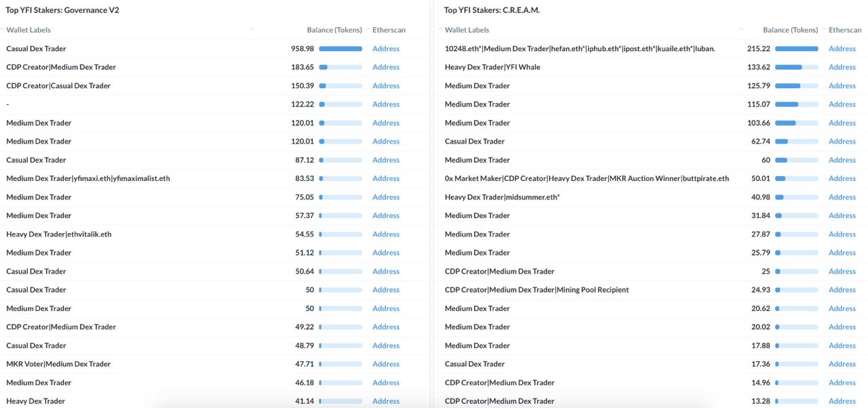Open Address link for YFI Whale row
This screenshot has height=408, width=868.
click(x=842, y=67)
